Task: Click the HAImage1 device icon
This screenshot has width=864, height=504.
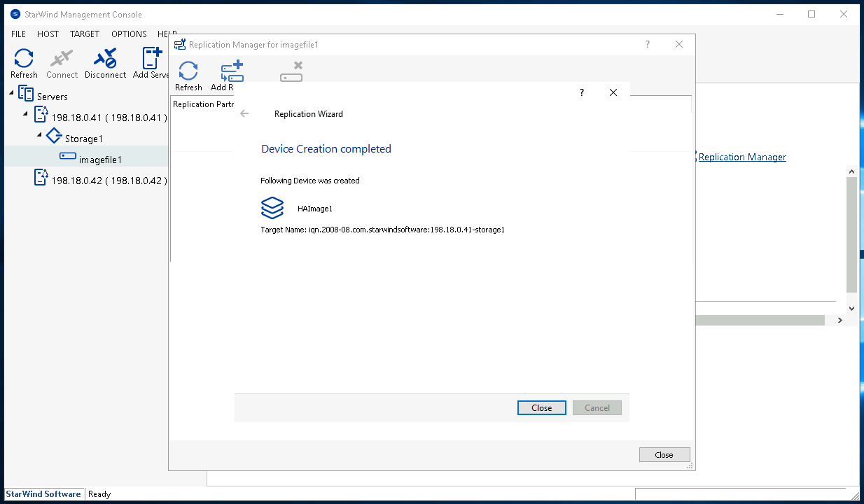Action: [272, 208]
